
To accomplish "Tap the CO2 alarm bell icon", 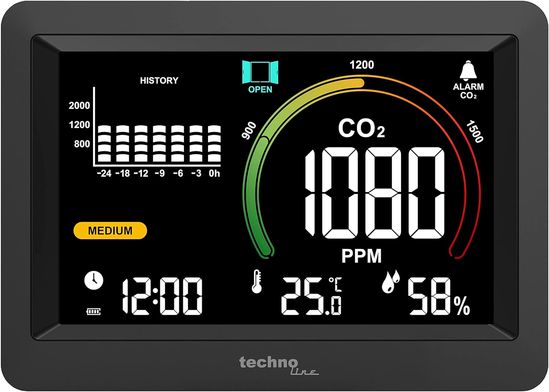I will (468, 70).
